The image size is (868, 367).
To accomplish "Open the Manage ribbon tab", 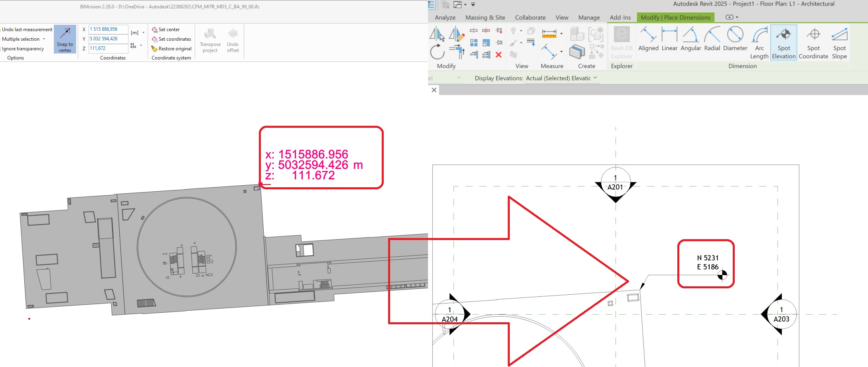I will (589, 18).
